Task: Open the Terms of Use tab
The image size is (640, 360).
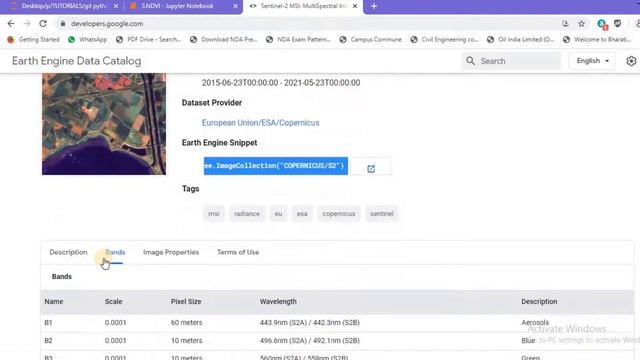Action: pyautogui.click(x=238, y=252)
